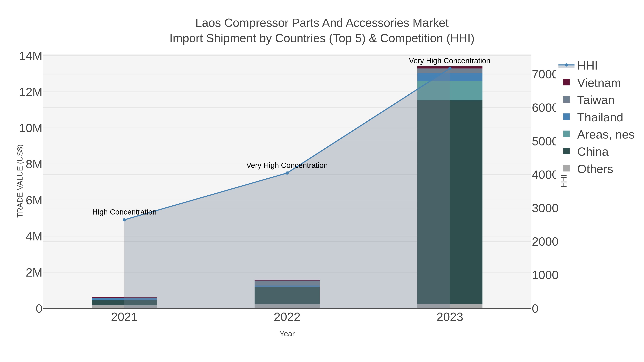Click the HHI data point for 2023
Viewport: 644px width, 362px height.
pos(450,68)
